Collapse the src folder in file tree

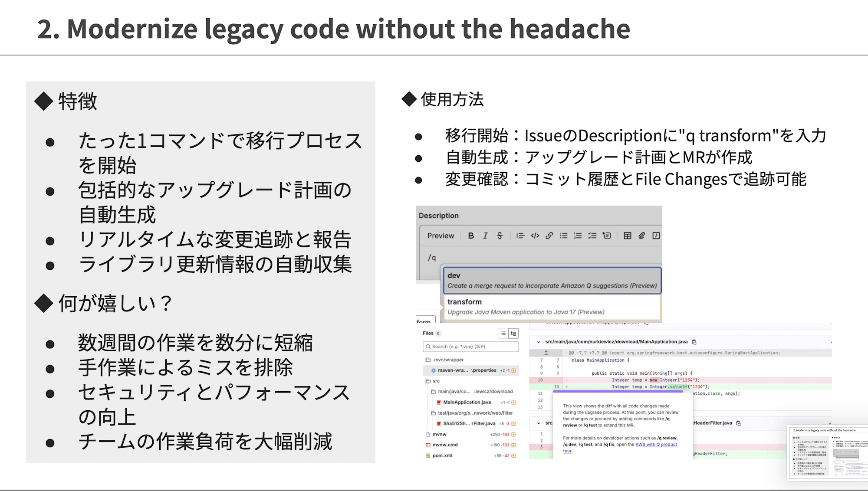pos(433,381)
